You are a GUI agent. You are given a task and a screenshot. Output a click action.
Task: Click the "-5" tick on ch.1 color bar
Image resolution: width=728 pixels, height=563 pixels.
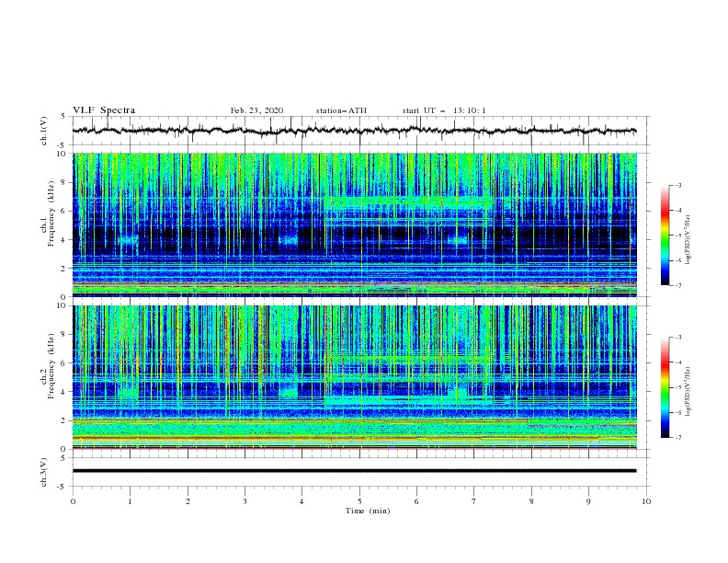(x=678, y=236)
